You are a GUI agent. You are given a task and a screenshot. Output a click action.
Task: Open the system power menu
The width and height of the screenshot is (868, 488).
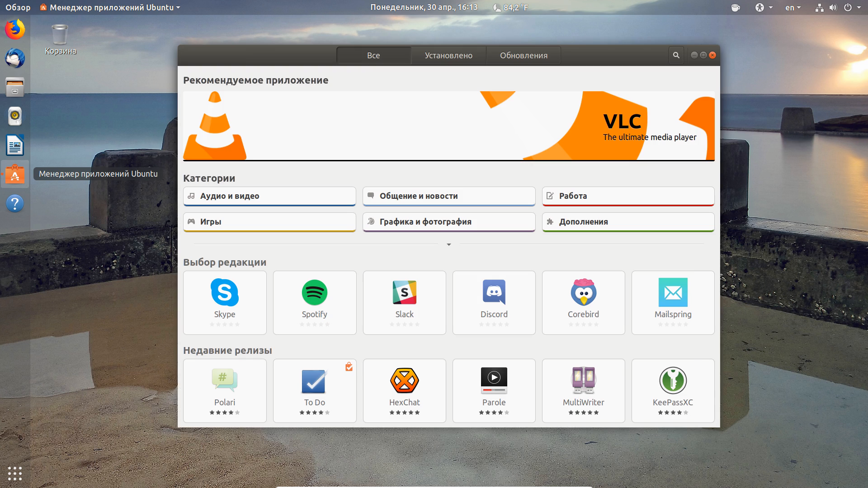[852, 7]
